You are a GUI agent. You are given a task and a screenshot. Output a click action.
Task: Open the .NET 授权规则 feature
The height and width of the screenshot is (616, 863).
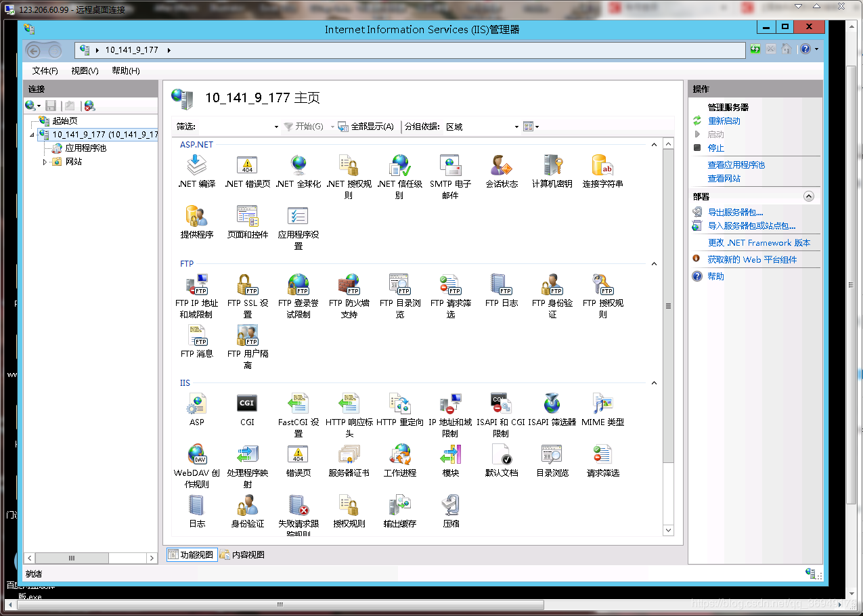[349, 177]
